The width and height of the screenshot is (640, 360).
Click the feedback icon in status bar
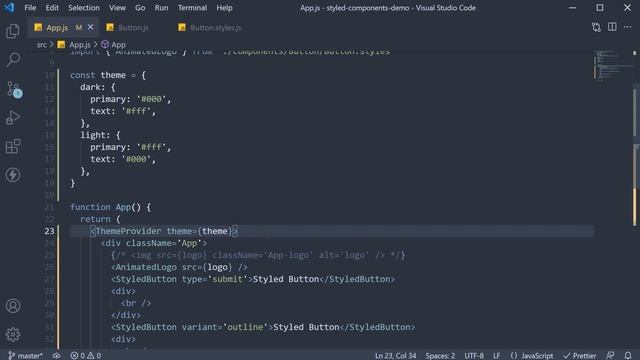click(x=610, y=356)
